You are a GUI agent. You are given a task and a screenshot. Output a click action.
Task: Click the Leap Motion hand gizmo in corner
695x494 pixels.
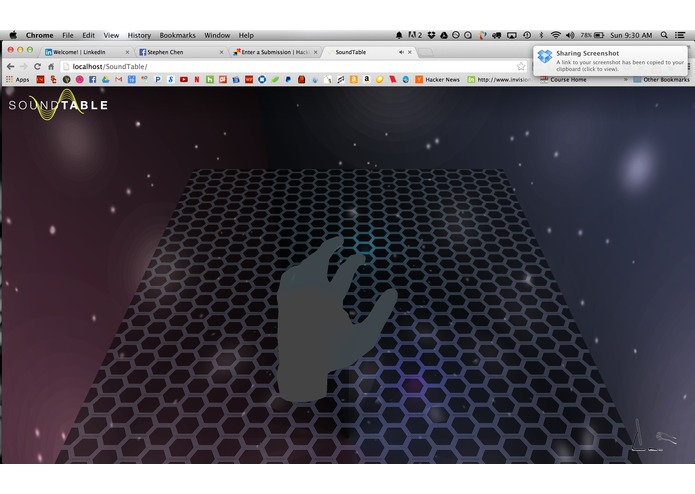(654, 436)
